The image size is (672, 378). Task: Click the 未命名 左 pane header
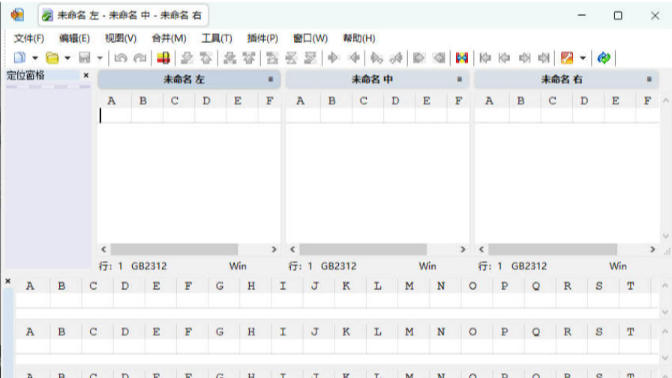point(189,79)
